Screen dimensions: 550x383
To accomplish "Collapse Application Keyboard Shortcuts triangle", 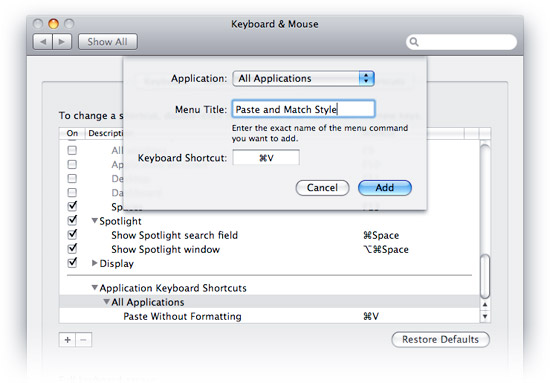I will [94, 288].
